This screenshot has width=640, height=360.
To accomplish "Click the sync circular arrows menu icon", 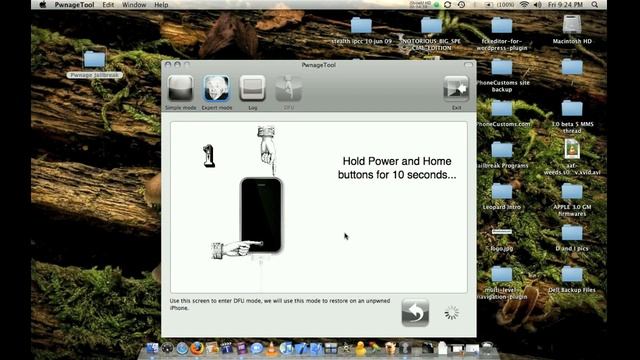I will [448, 5].
